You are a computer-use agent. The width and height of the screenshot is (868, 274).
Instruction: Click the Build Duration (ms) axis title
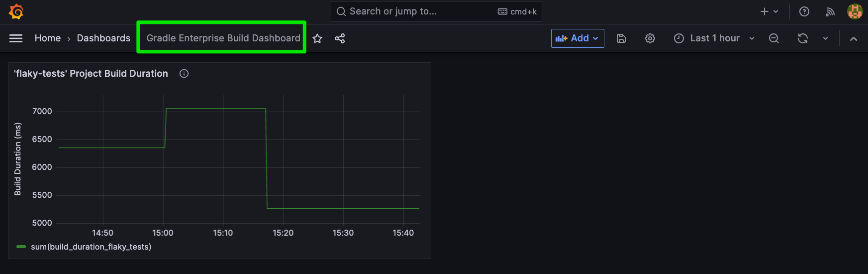(18, 159)
